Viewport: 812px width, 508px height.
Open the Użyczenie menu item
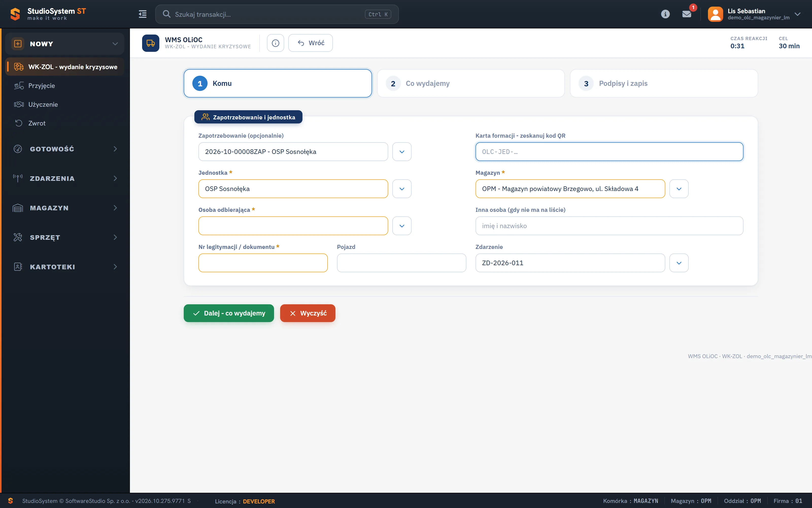(x=65, y=104)
